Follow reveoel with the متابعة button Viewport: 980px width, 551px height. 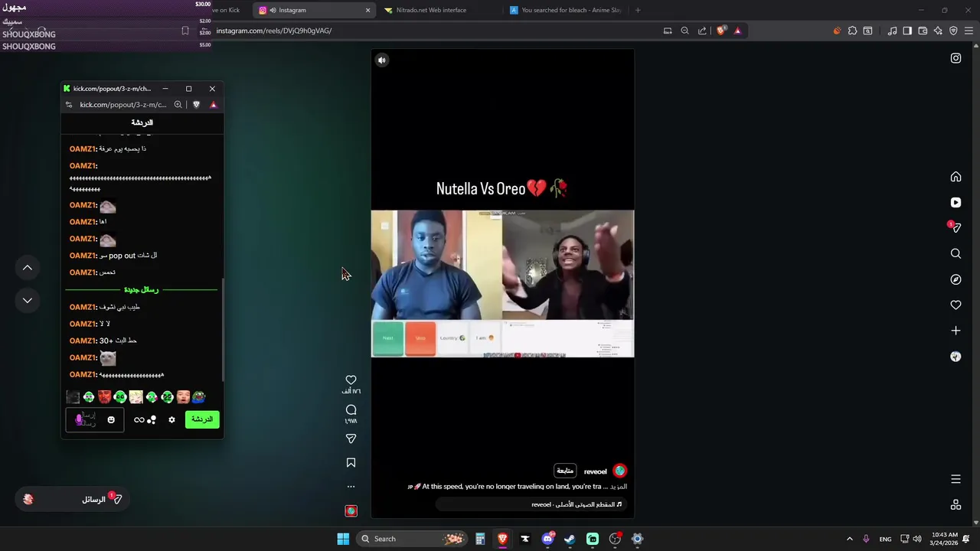click(x=565, y=471)
